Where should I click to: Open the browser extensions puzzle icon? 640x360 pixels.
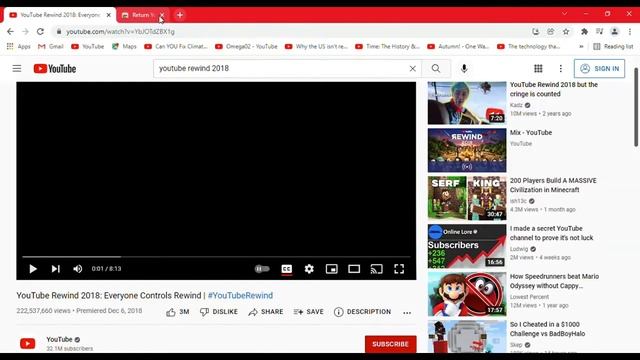click(x=584, y=31)
